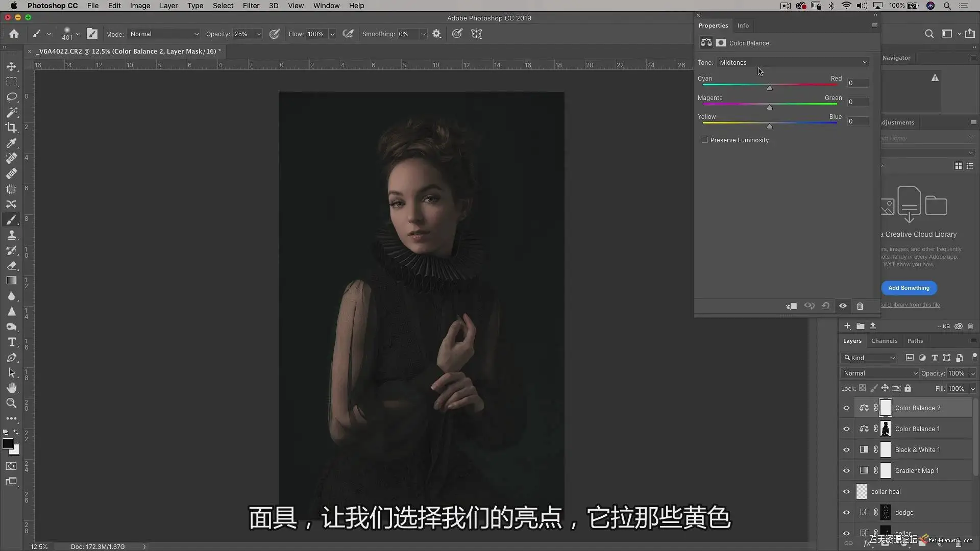Select the Zoom tool in toolbar
The width and height of the screenshot is (980, 551).
tap(11, 403)
